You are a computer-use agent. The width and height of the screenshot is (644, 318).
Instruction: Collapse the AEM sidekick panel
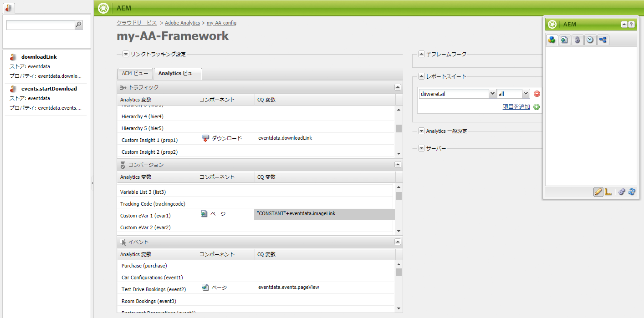624,25
